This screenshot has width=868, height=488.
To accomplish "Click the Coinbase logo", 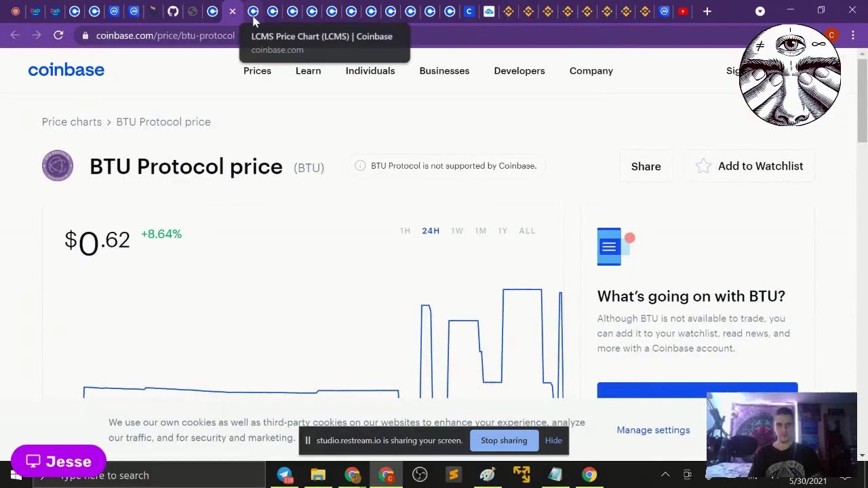I will pos(66,70).
